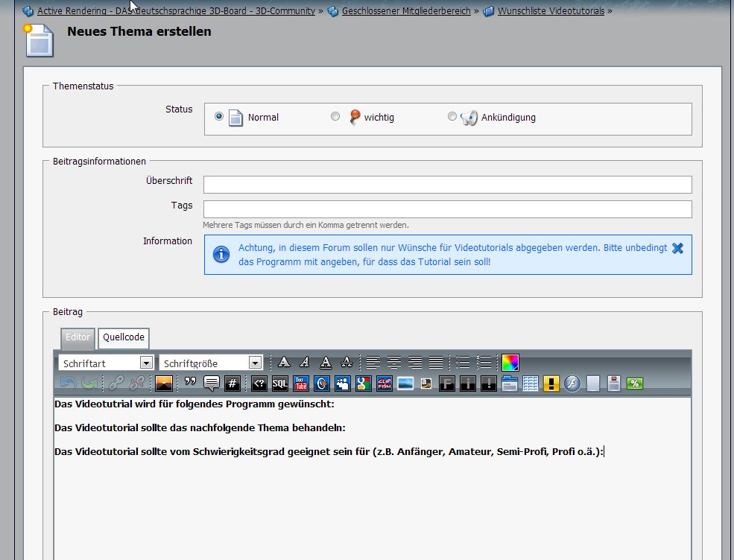The width and height of the screenshot is (734, 560).
Task: Open the text color picker
Action: [x=510, y=363]
